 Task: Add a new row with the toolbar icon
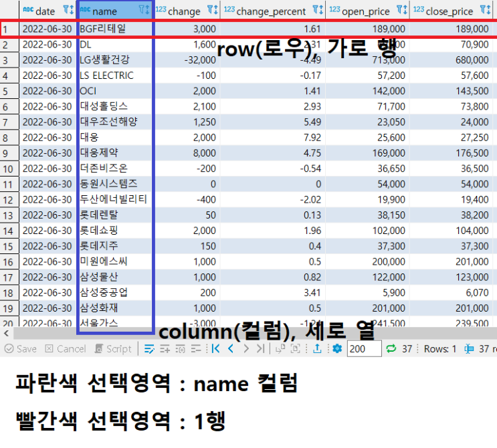pos(165,349)
